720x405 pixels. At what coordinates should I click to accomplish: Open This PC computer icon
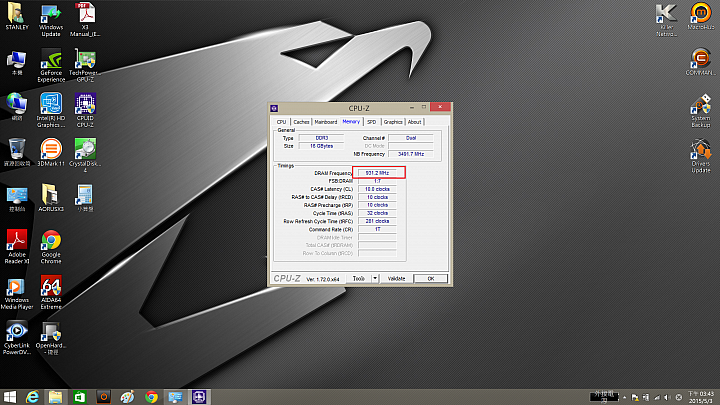pyautogui.click(x=17, y=62)
